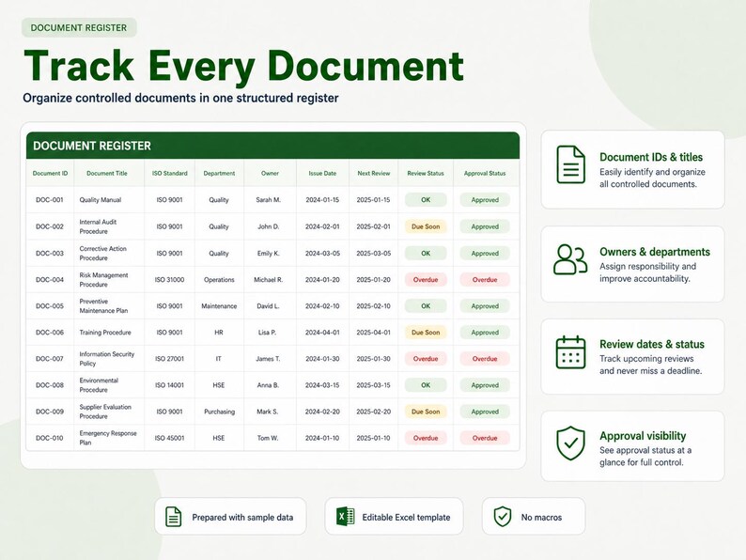Click the Due Soon badge for DOC-006
Screen dimensions: 746x560
click(426, 333)
